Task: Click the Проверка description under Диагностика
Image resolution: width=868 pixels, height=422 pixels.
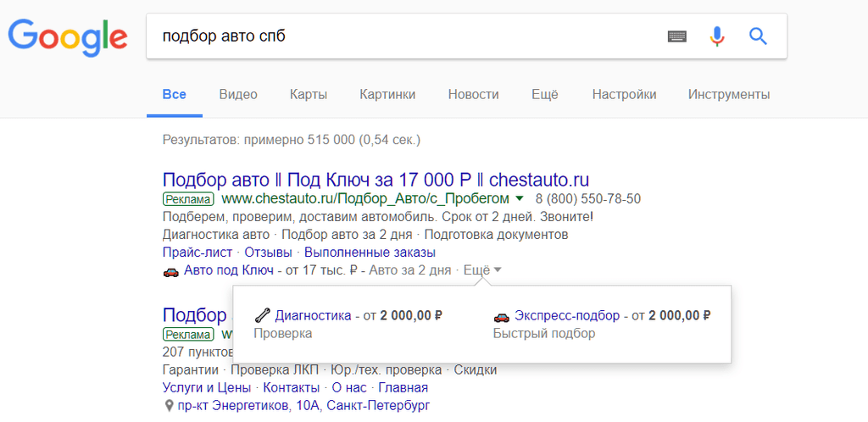Action: [283, 334]
